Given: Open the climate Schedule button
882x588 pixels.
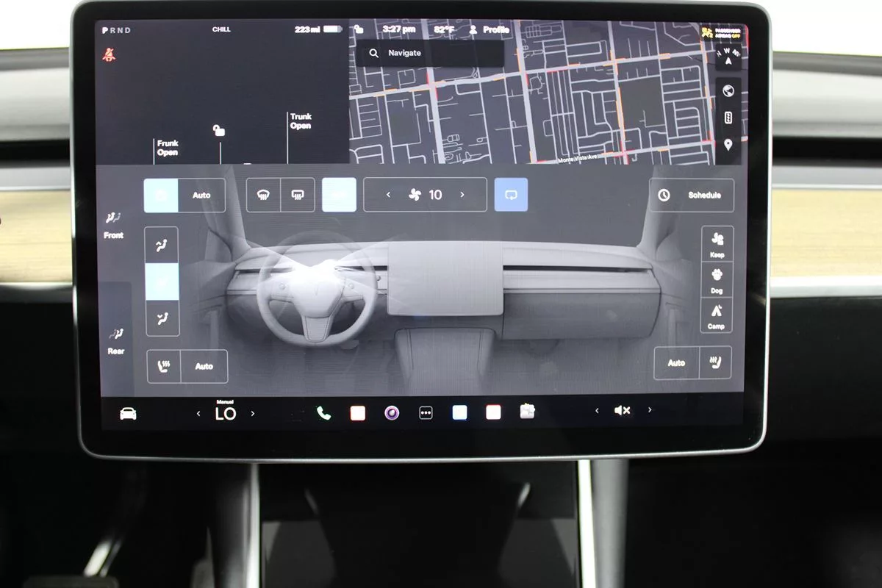Looking at the screenshot, I should (692, 196).
